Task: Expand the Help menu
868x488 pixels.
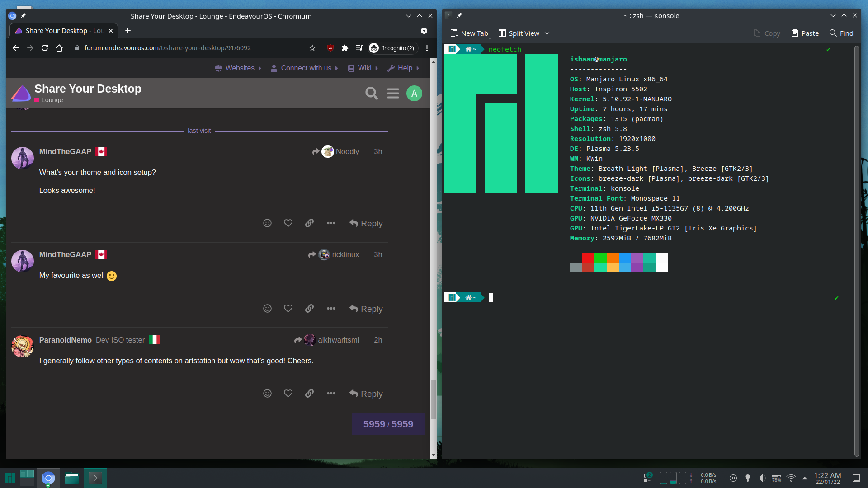Action: [x=403, y=68]
